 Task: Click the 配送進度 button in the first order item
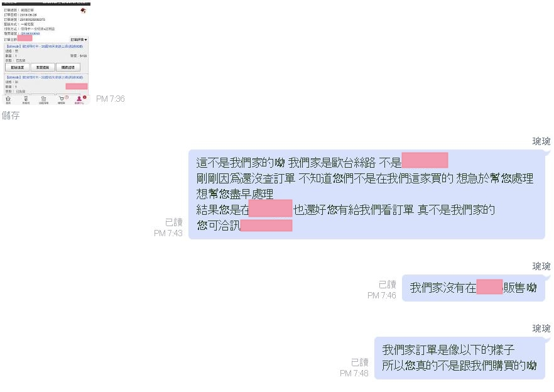[x=18, y=67]
